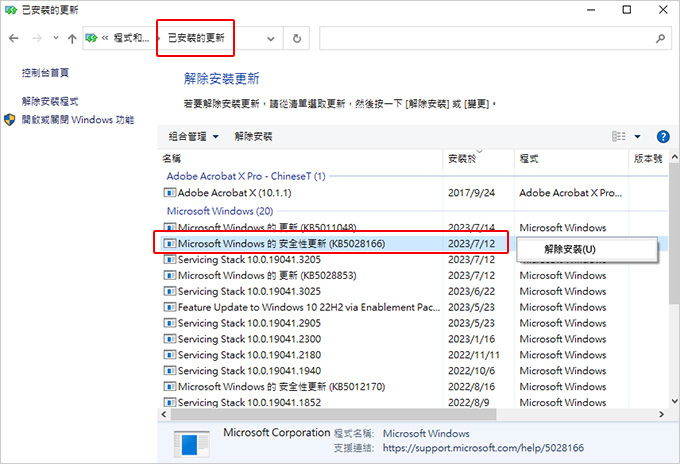Sort by 程式 column header

(x=529, y=159)
